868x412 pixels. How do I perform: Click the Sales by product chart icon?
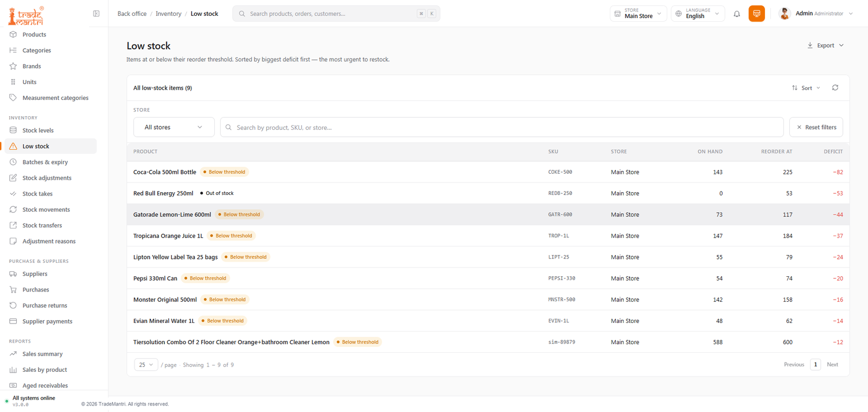coord(13,370)
